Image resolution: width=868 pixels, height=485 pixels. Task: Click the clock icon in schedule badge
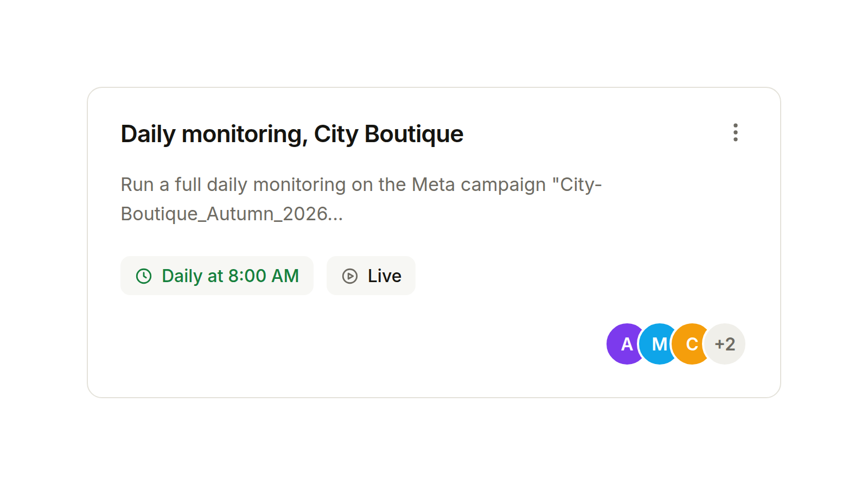(144, 276)
